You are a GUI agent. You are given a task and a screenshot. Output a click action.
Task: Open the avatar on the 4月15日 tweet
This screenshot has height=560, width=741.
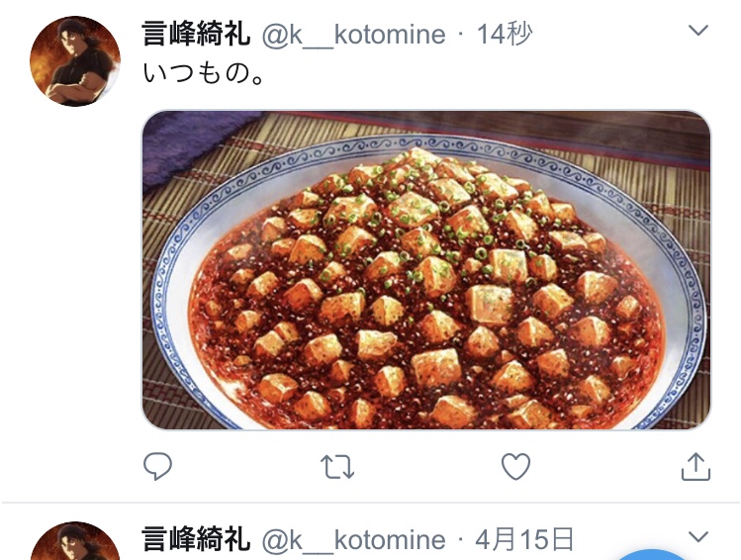pos(75,541)
